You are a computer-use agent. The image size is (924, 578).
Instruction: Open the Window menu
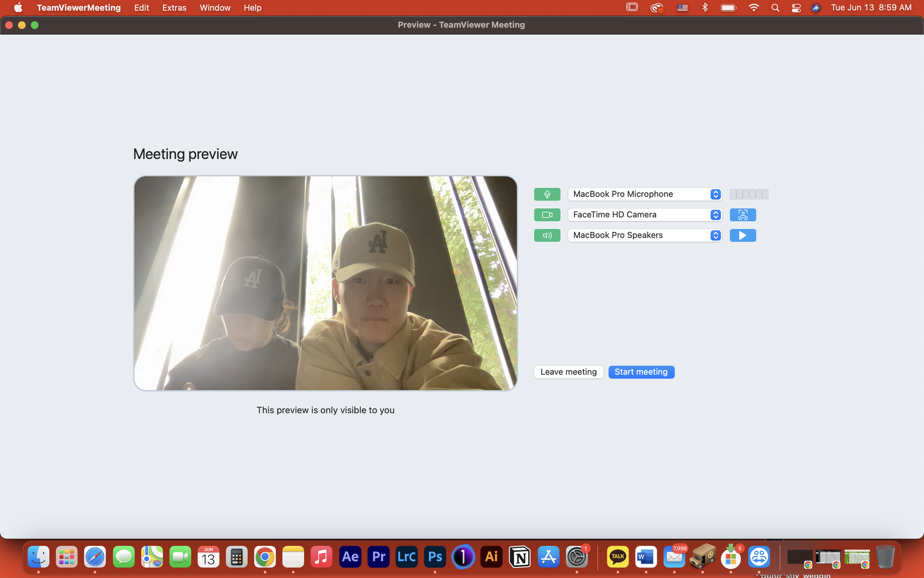click(x=215, y=8)
